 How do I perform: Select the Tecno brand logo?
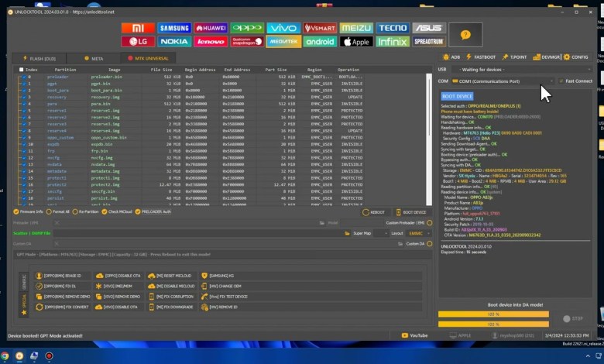click(392, 28)
